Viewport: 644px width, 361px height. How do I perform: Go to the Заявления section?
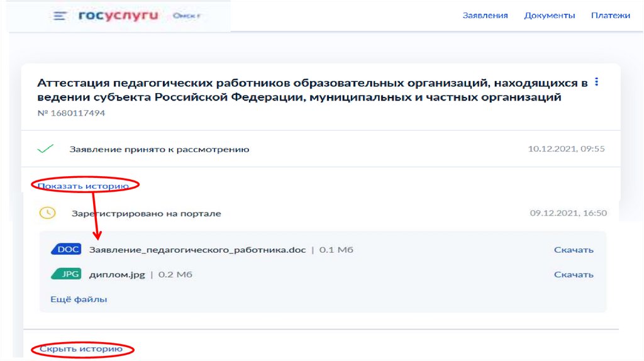[485, 16]
